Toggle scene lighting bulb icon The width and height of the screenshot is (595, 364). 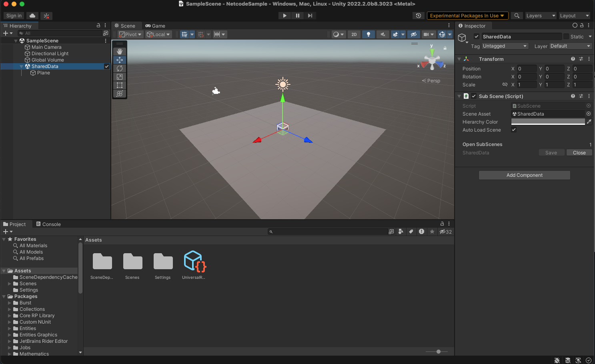click(x=368, y=34)
